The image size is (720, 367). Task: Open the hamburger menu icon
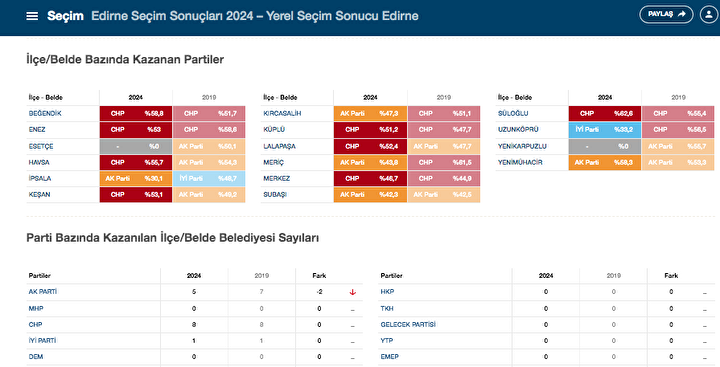click(x=32, y=16)
